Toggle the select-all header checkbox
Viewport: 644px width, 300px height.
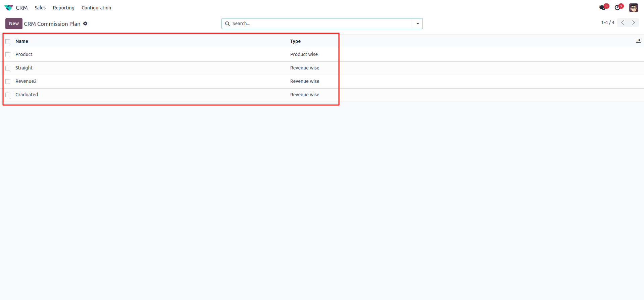tap(8, 42)
